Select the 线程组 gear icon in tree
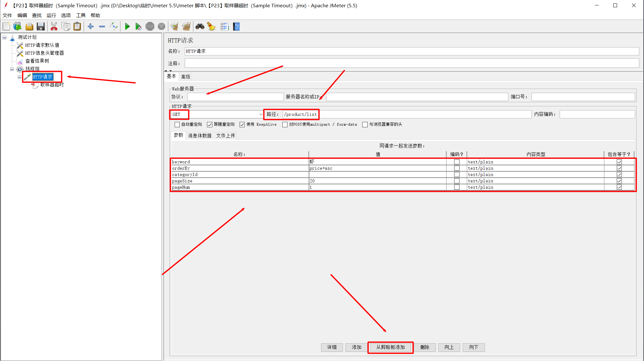Screen dimensions: 644x361 pyautogui.click(x=20, y=69)
